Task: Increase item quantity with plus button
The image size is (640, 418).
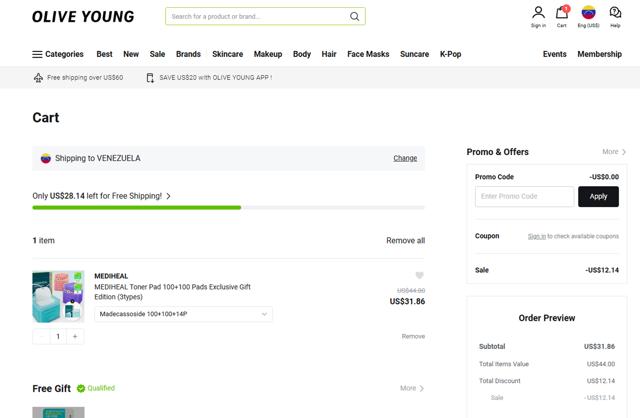Action: coord(75,336)
